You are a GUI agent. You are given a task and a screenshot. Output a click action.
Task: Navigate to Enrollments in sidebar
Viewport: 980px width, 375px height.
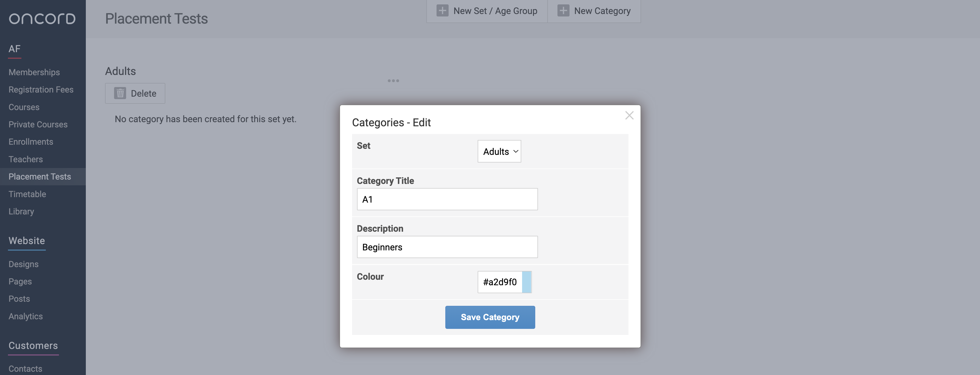(x=31, y=142)
